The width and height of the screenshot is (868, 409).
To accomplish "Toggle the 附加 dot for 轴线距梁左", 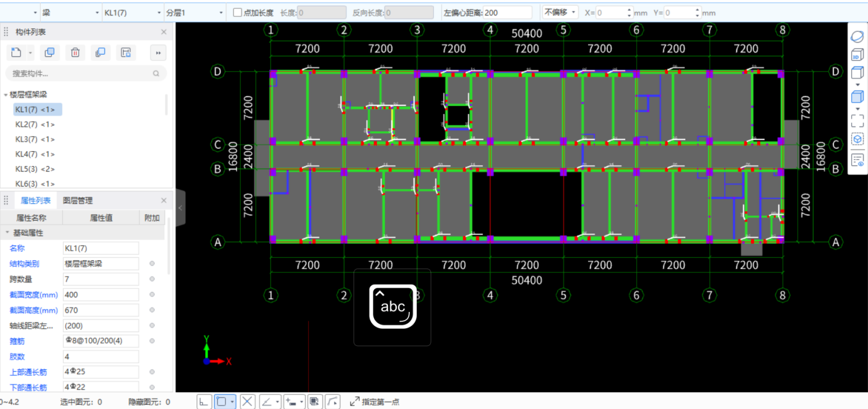I will 152,326.
